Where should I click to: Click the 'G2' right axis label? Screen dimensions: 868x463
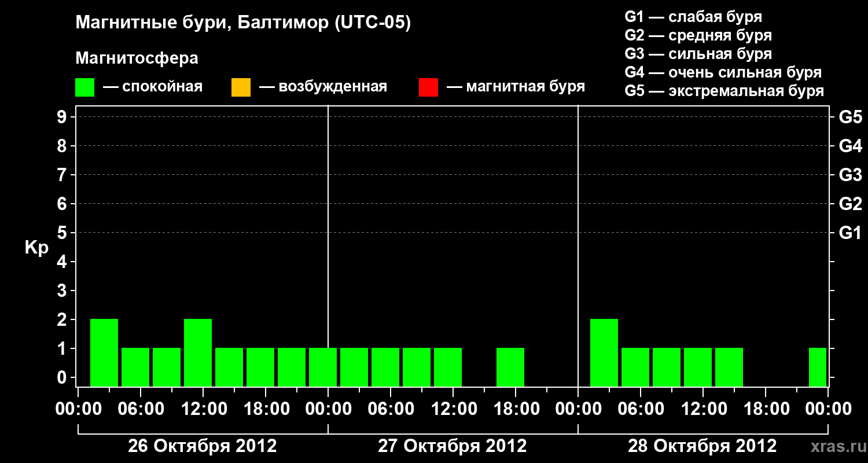850,204
